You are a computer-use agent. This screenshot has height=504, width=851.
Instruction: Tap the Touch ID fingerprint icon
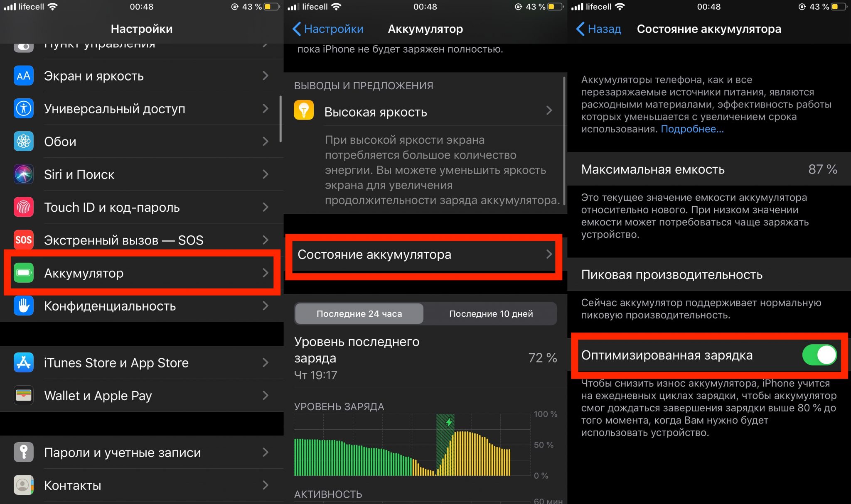(x=24, y=207)
